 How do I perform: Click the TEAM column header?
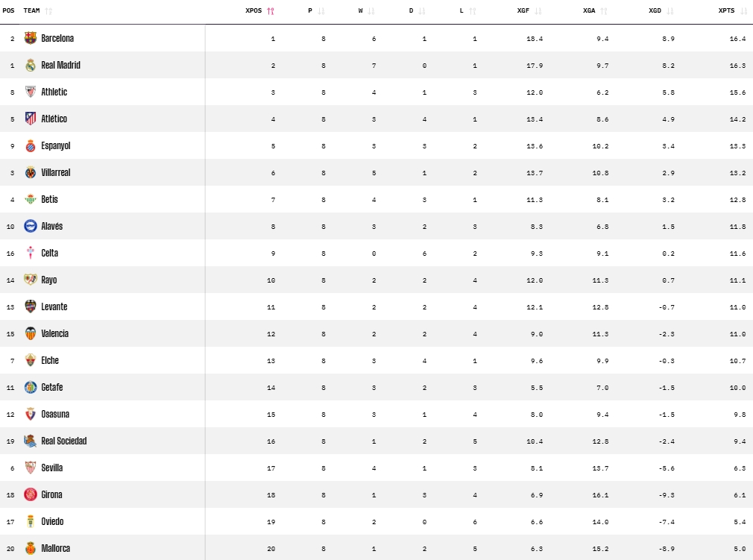pos(31,10)
